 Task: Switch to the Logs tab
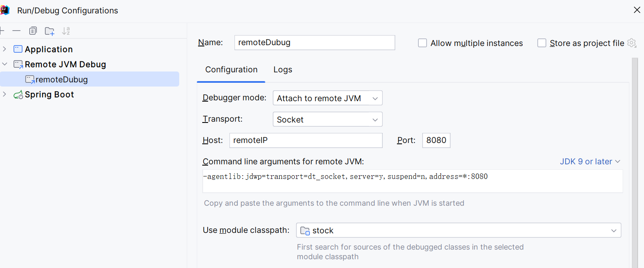point(283,70)
